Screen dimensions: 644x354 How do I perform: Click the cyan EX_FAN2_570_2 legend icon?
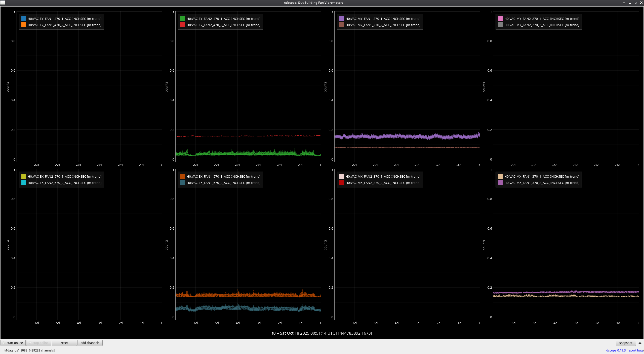(x=24, y=183)
